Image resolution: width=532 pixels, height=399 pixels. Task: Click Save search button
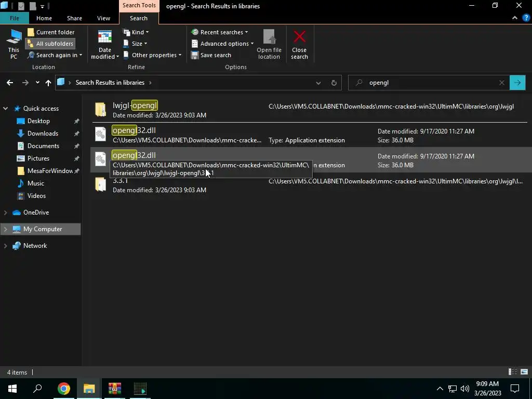211,55
